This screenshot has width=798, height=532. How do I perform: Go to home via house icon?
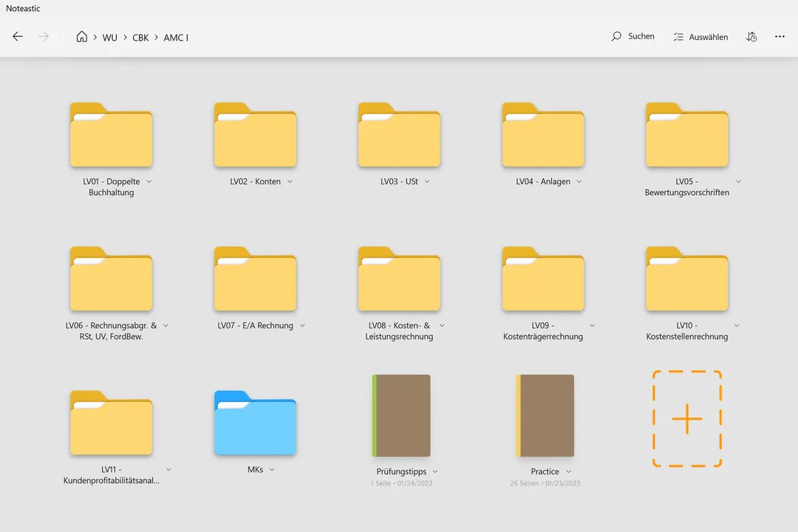[x=82, y=37]
